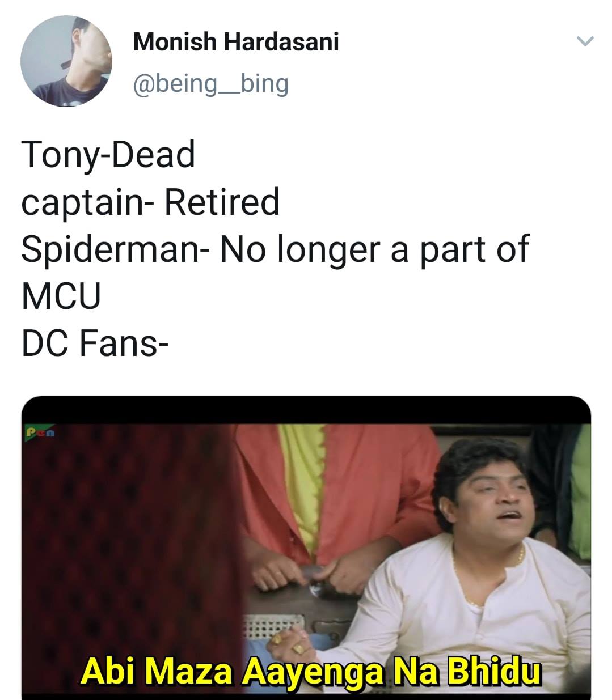This screenshot has height=700, width=612.
Task: Click the 'Tony-Dead' tweet line
Action: pyautogui.click(x=108, y=154)
